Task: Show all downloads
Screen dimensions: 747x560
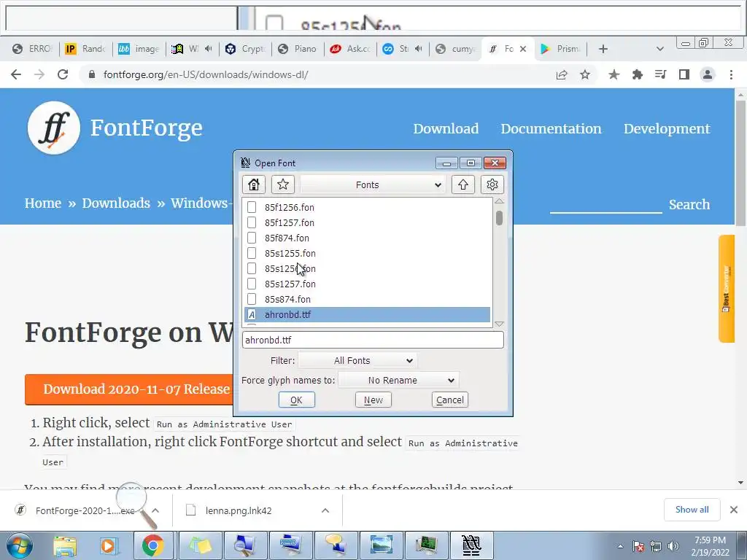Action: (x=692, y=510)
